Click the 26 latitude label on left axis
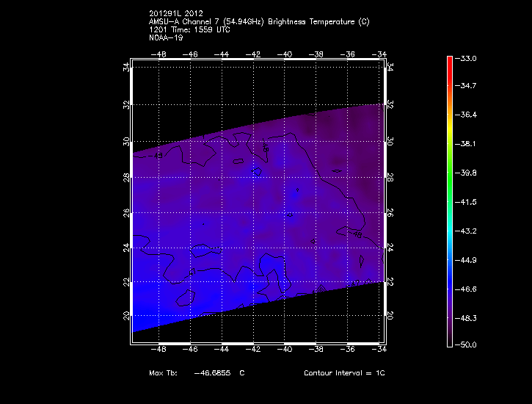This screenshot has height=404, width=532. point(126,213)
